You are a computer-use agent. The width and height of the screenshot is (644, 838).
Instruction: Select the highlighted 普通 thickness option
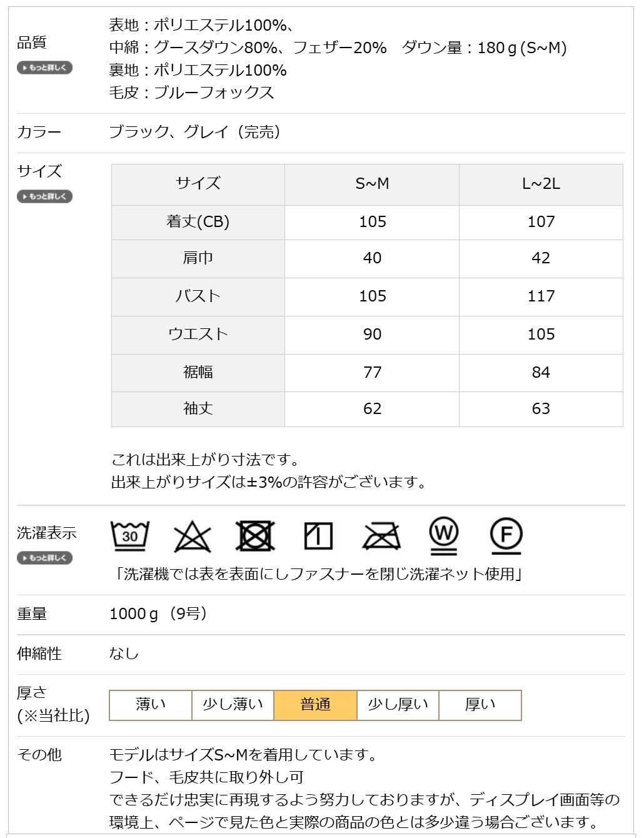315,705
